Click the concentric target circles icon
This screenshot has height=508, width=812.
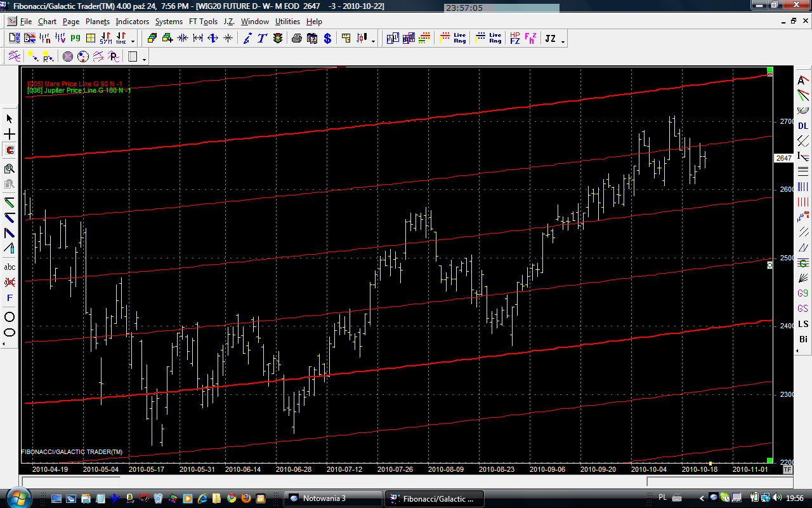point(68,57)
